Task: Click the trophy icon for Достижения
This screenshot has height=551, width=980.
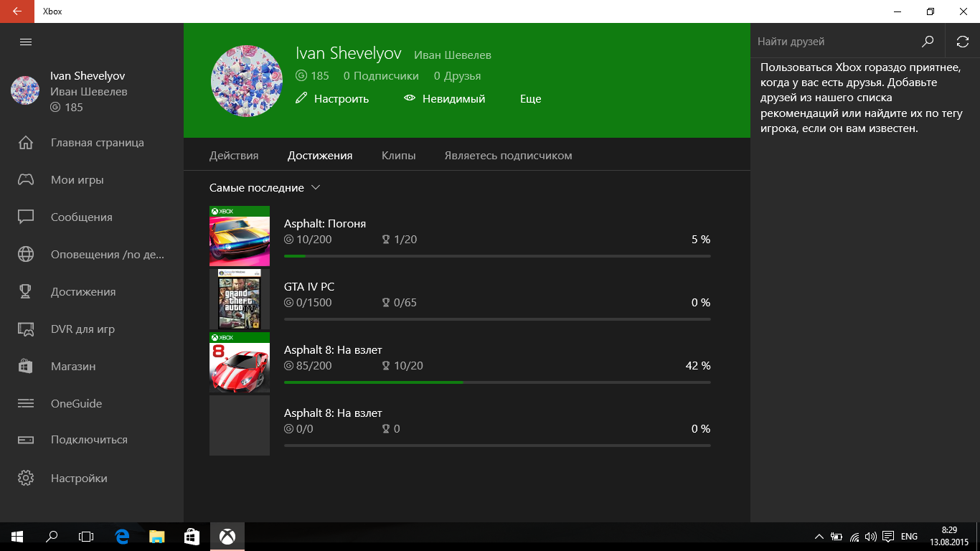Action: (x=26, y=291)
